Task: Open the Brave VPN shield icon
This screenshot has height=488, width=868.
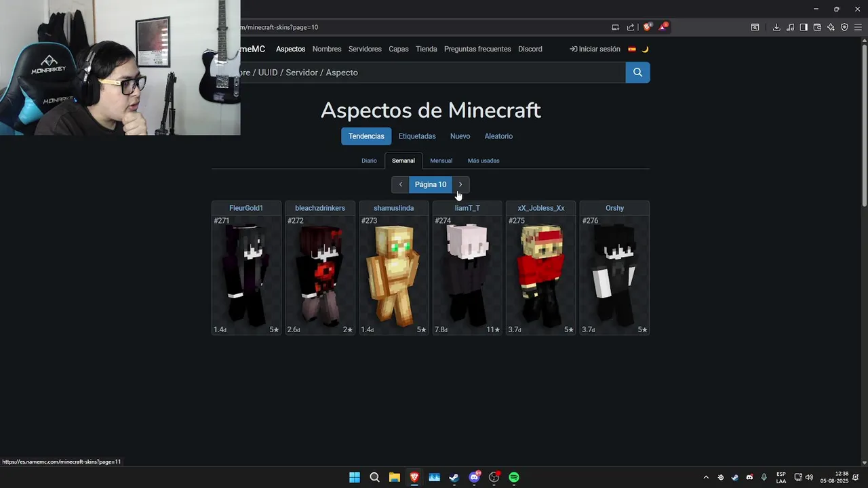Action: [844, 27]
